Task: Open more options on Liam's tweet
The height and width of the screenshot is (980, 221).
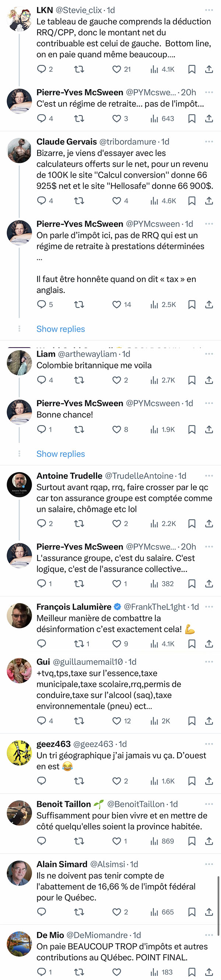Action: click(x=209, y=354)
